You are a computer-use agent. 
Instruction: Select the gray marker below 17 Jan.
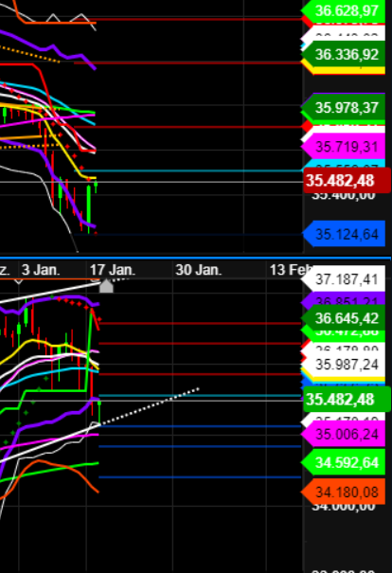coord(106,286)
